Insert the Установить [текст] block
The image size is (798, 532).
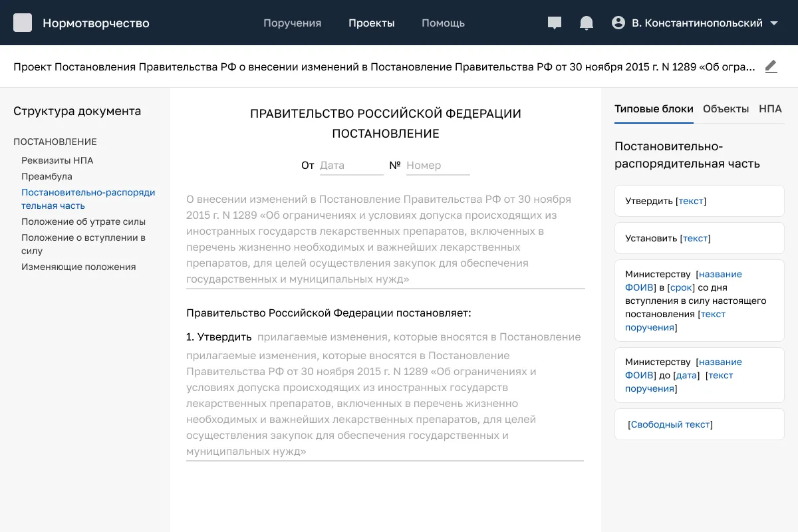[700, 238]
